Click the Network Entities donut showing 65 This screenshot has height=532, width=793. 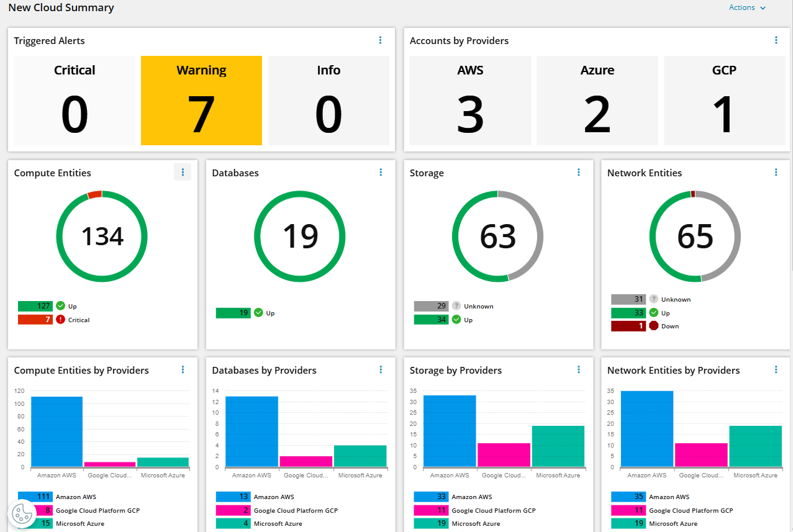(x=696, y=236)
